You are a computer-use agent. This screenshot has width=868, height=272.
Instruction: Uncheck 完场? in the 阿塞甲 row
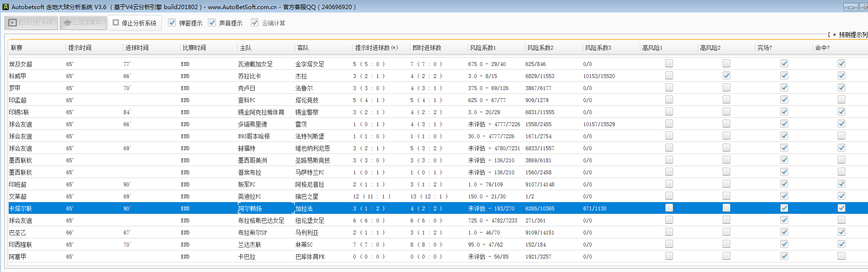(784, 256)
